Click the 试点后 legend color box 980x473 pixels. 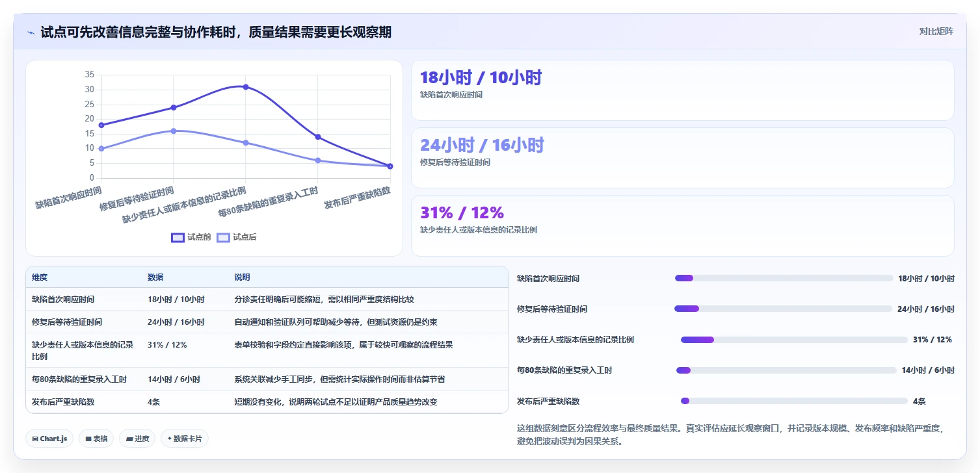tap(223, 237)
